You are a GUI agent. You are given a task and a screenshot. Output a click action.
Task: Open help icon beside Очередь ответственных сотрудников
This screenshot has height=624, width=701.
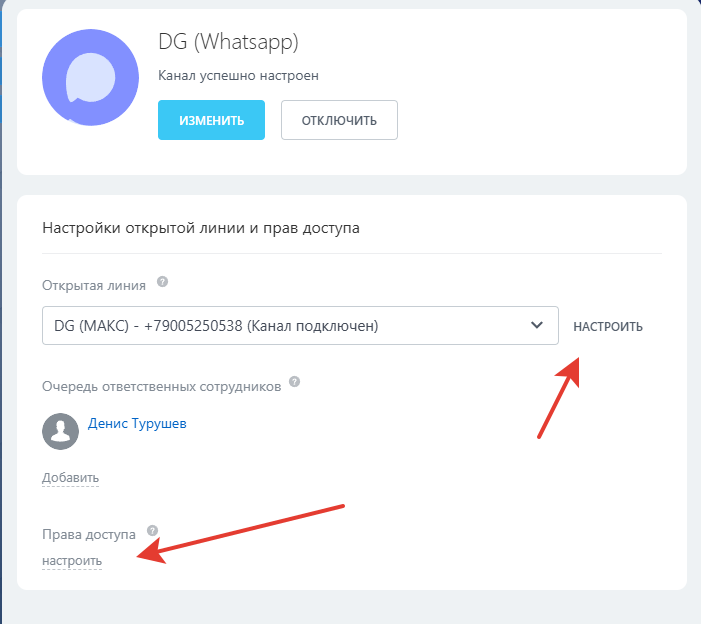pyautogui.click(x=294, y=382)
